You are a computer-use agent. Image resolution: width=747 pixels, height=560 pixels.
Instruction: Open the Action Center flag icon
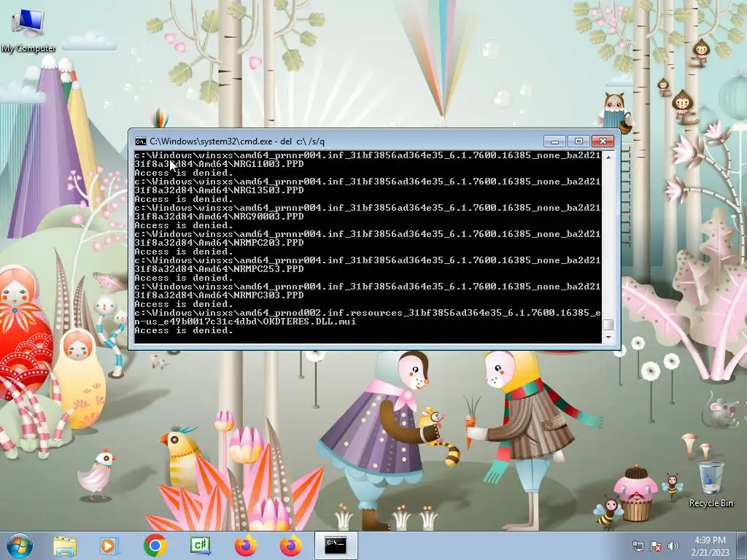click(656, 545)
